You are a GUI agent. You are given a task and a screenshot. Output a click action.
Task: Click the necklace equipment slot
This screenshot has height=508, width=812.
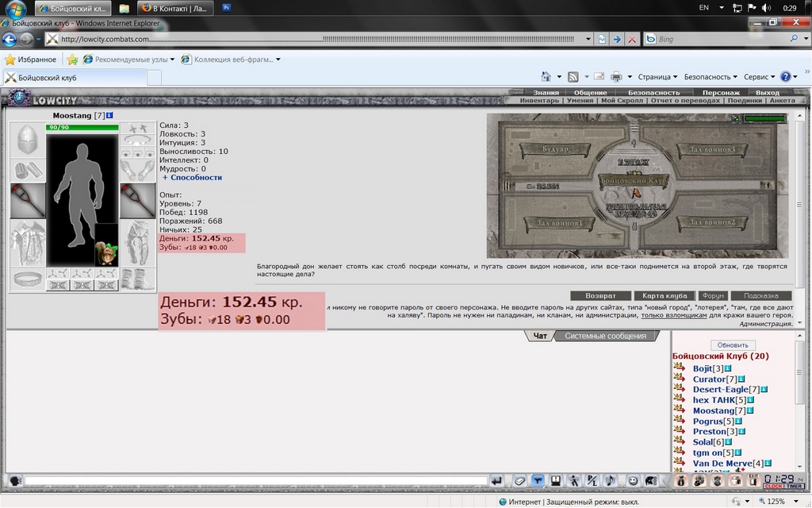pyautogui.click(x=138, y=140)
